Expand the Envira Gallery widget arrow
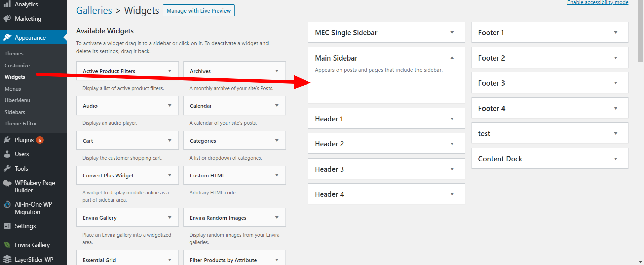This screenshot has height=265, width=644. coord(170,218)
